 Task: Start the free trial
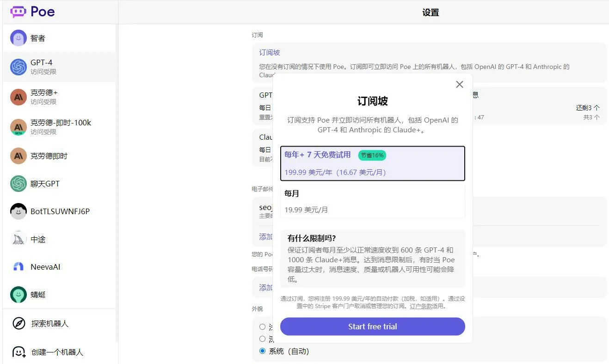point(372,327)
